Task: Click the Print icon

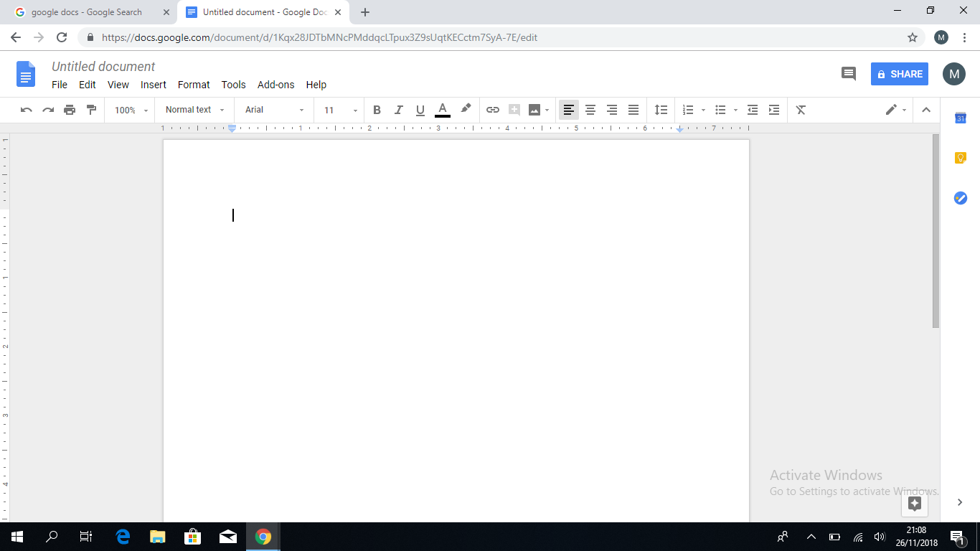Action: click(x=70, y=110)
